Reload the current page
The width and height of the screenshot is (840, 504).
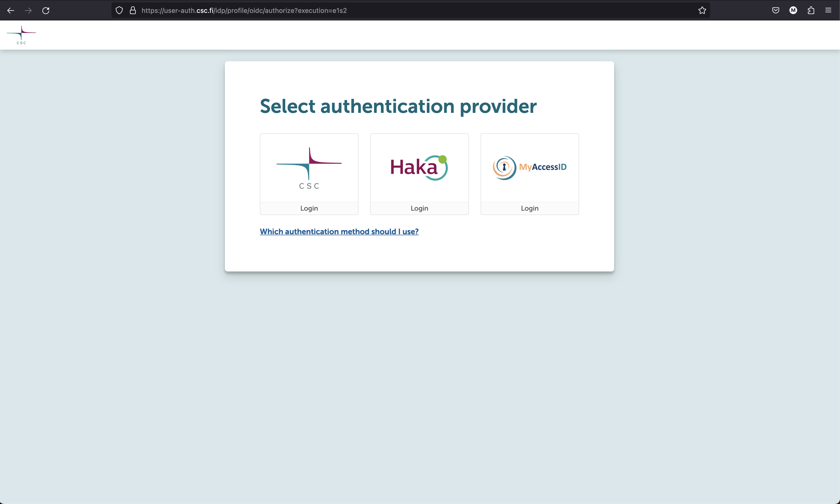click(x=46, y=10)
